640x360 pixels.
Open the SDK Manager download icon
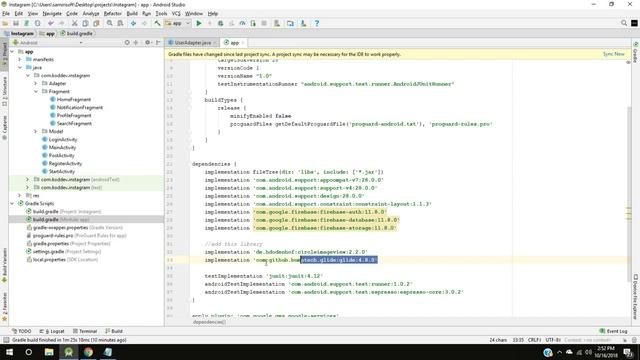tap(303, 23)
